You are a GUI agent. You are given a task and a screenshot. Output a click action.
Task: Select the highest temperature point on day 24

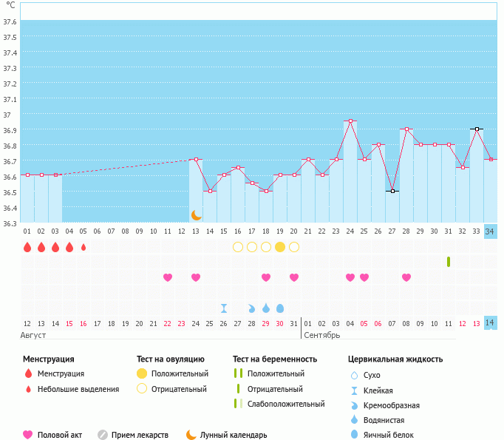(350, 121)
